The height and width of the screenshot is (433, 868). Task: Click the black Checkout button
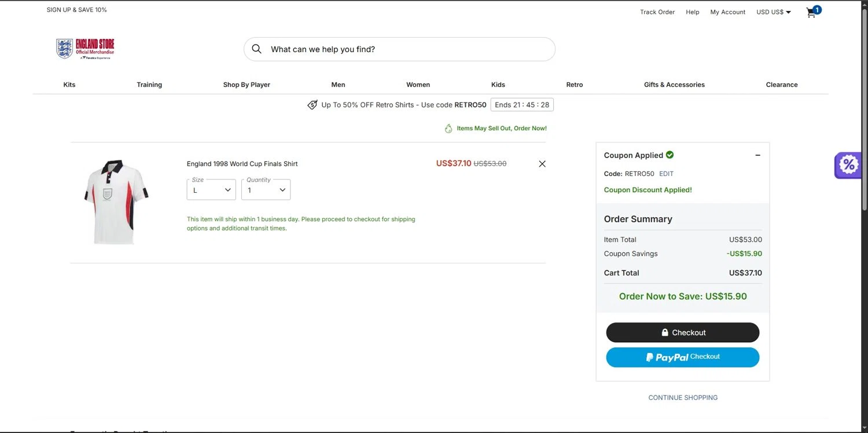click(x=683, y=333)
